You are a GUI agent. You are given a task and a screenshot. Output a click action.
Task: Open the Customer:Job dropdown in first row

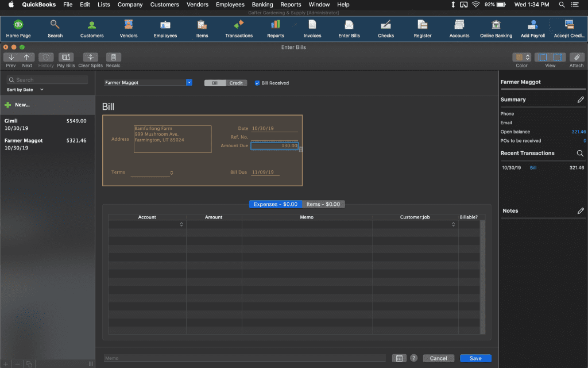454,224
